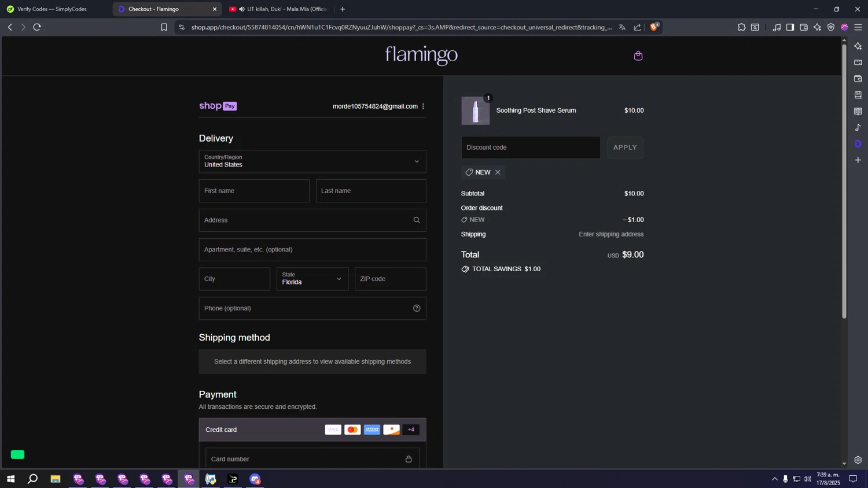The height and width of the screenshot is (488, 868).
Task: Open music note icon in right sidebar
Action: coord(858,127)
